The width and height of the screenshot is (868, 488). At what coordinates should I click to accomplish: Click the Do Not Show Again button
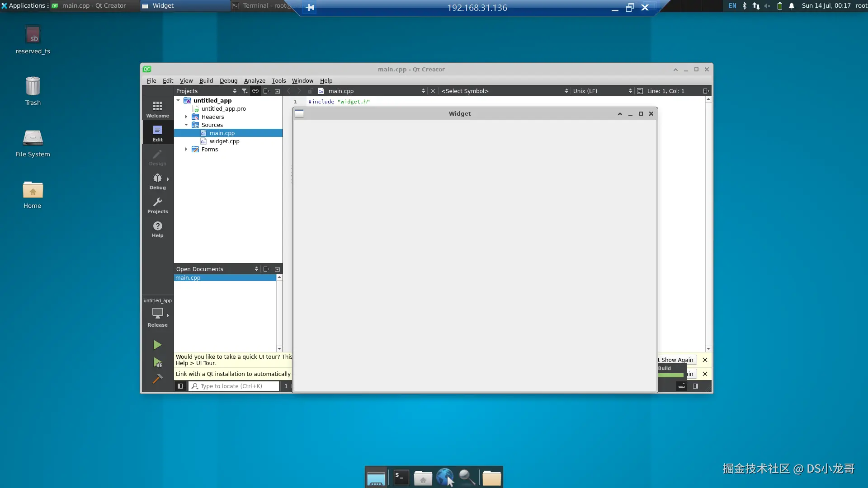pyautogui.click(x=677, y=360)
